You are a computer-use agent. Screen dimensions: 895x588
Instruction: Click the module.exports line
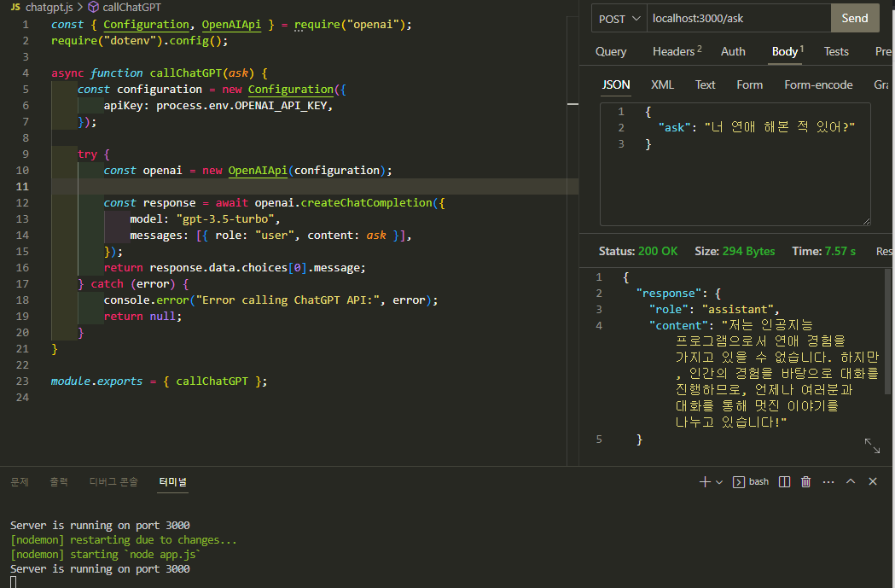tap(159, 381)
